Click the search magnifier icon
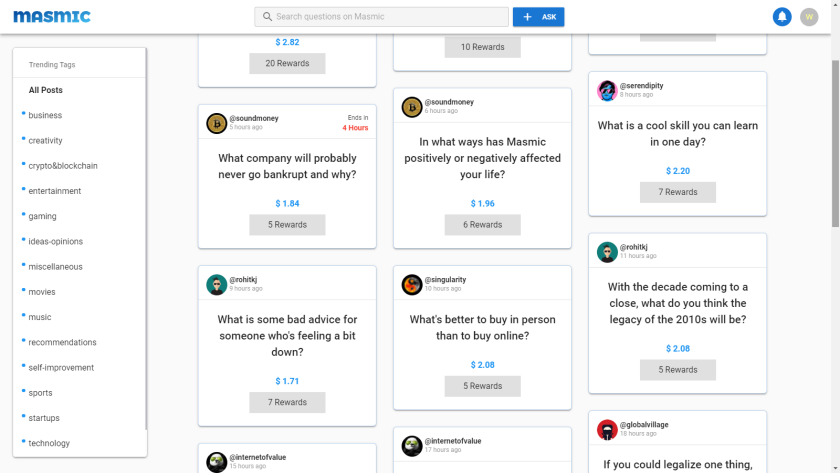The height and width of the screenshot is (473, 840). (267, 17)
